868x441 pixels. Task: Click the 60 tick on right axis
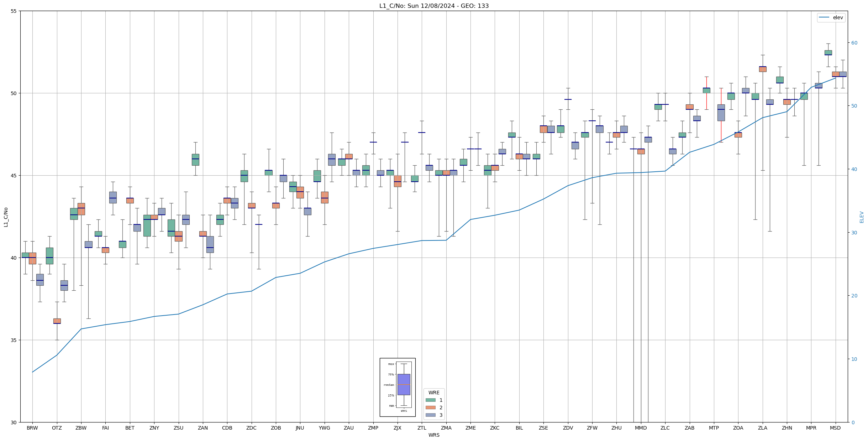pyautogui.click(x=854, y=43)
